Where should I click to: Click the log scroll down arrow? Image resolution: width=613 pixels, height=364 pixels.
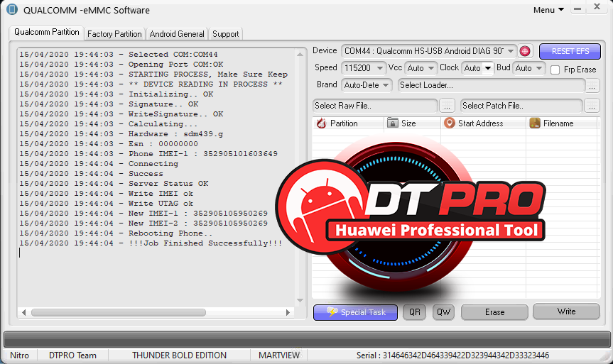300,300
